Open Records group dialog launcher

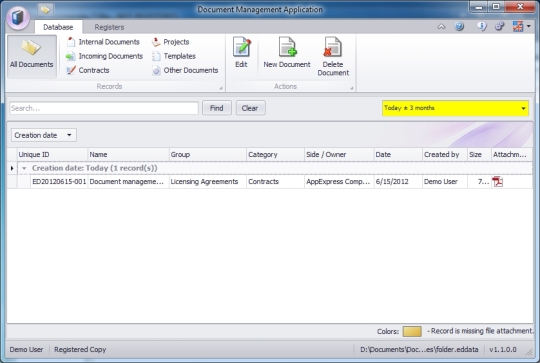[221, 88]
